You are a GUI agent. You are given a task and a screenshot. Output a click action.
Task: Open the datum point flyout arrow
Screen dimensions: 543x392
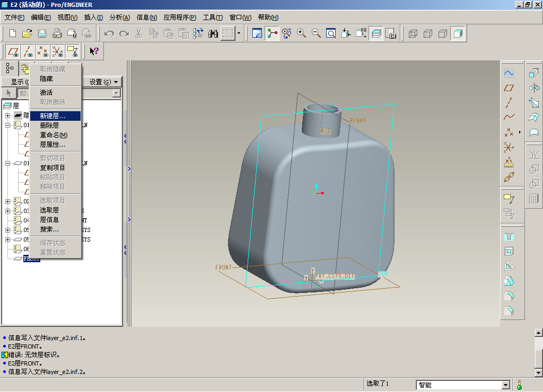click(520, 132)
